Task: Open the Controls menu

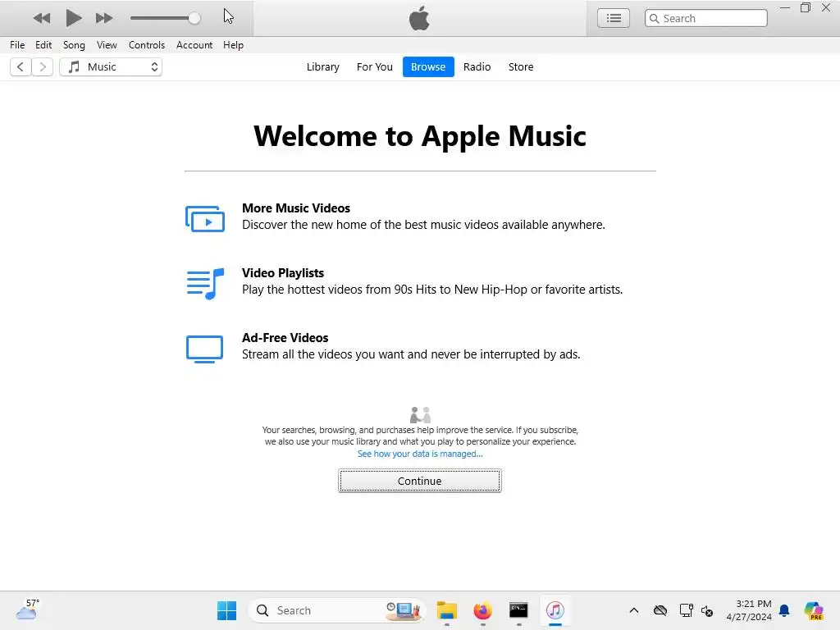Action: pyautogui.click(x=146, y=45)
